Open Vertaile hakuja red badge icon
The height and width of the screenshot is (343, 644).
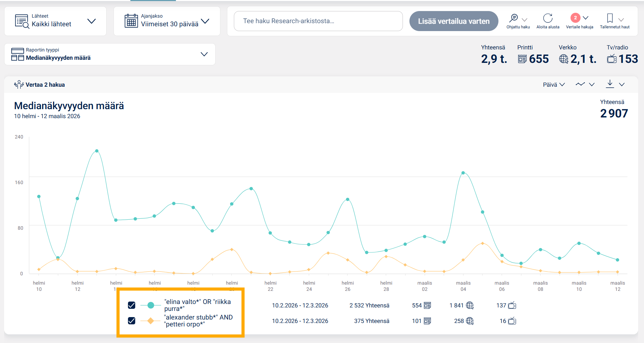pos(575,18)
